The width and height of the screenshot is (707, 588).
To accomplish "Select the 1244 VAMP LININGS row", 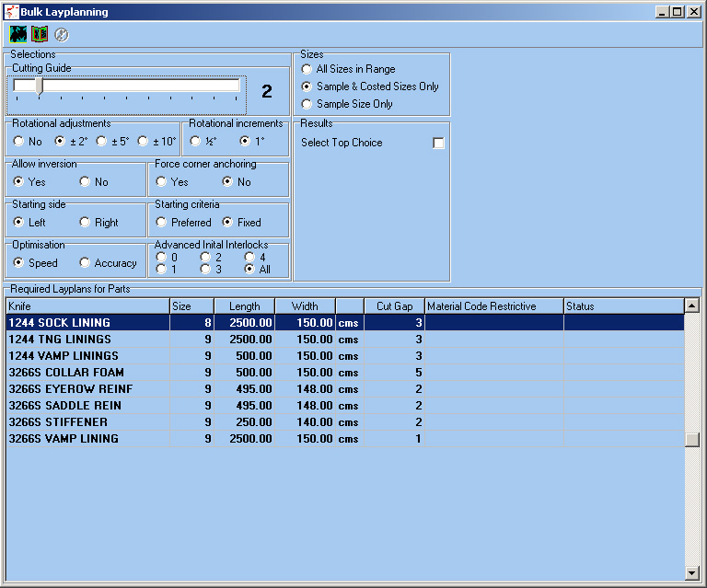I will [x=345, y=356].
